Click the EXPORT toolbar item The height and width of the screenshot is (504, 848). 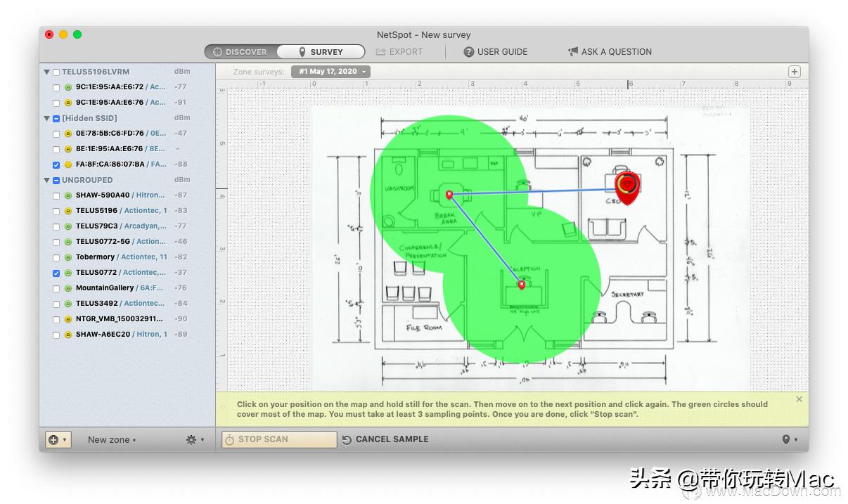[x=399, y=52]
